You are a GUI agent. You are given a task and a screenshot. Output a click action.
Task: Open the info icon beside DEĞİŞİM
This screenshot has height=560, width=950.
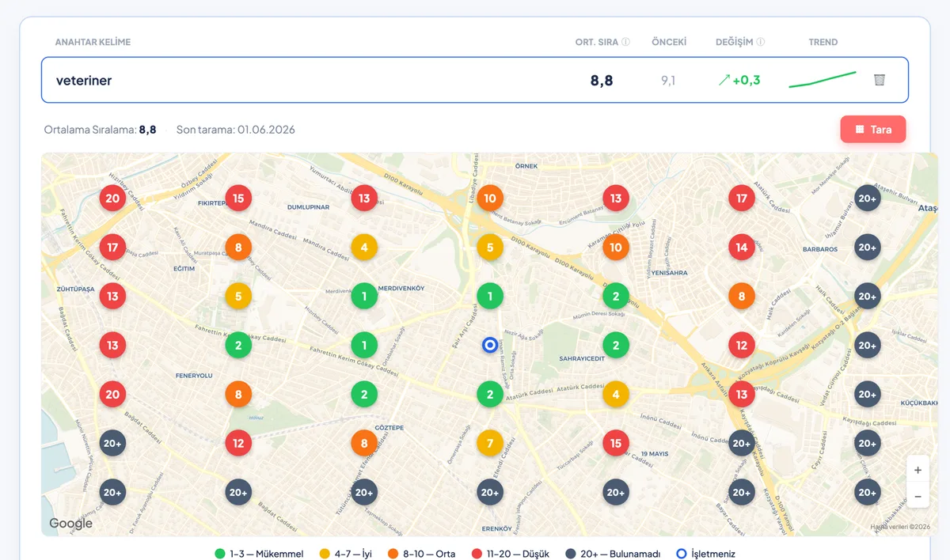[761, 42]
